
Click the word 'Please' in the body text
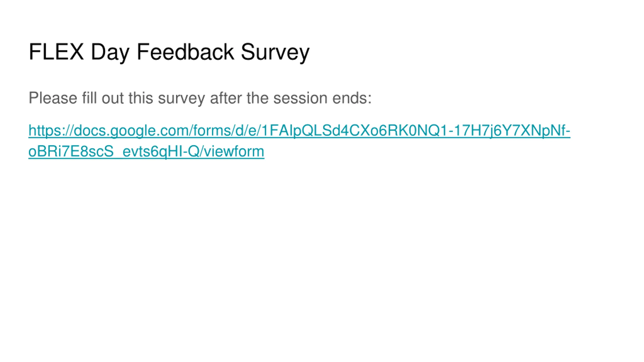tap(53, 98)
